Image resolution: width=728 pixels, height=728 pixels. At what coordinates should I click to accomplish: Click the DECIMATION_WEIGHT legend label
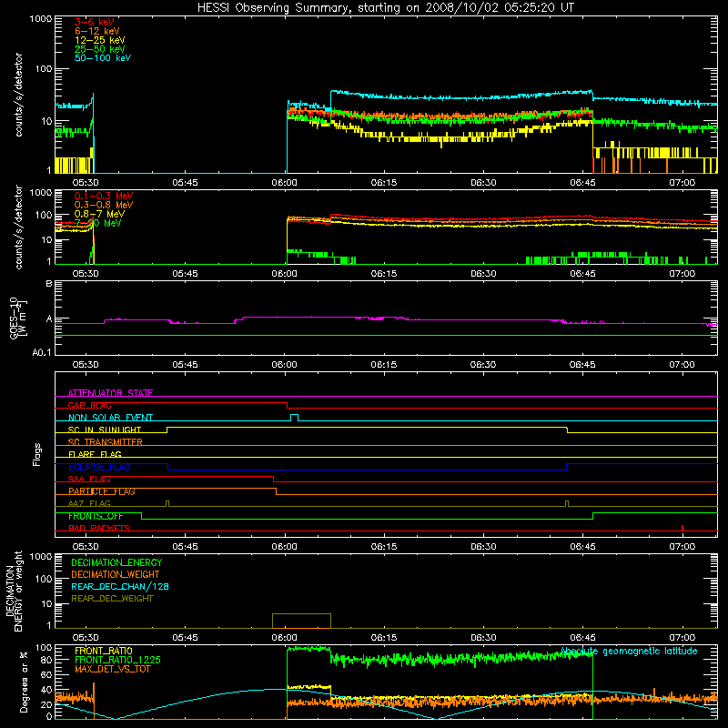[116, 574]
